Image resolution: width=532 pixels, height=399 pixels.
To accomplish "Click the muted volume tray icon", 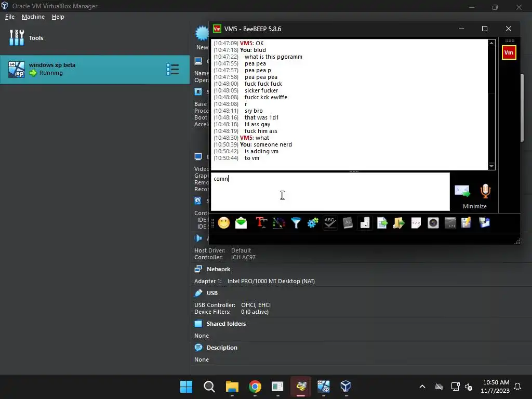I will [x=469, y=387].
